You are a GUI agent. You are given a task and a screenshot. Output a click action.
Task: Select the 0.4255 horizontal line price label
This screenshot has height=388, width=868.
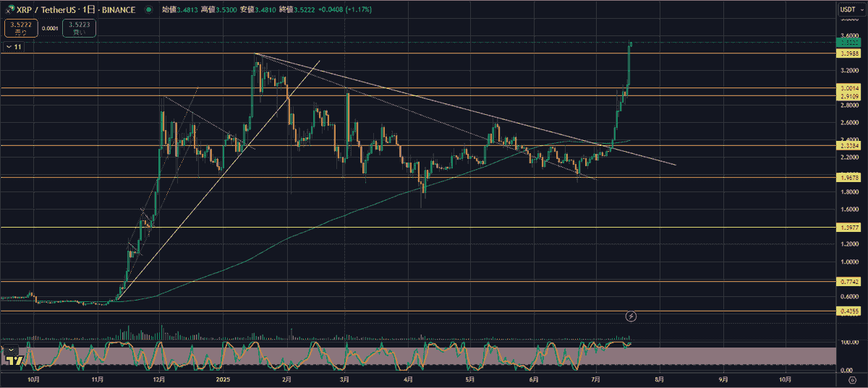(x=847, y=312)
